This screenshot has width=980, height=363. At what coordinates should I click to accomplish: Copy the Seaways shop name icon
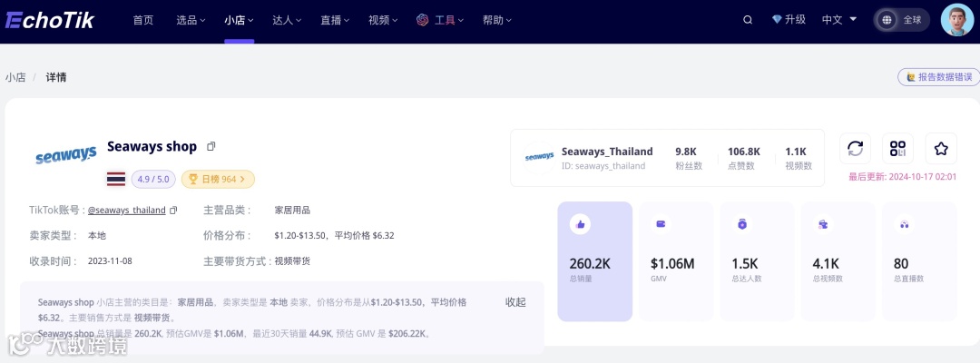tap(211, 146)
